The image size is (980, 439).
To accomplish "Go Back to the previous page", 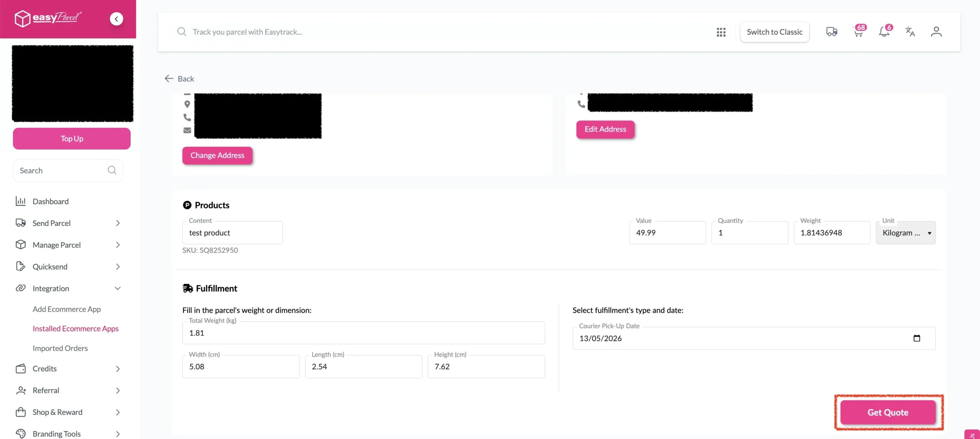I will coord(179,79).
